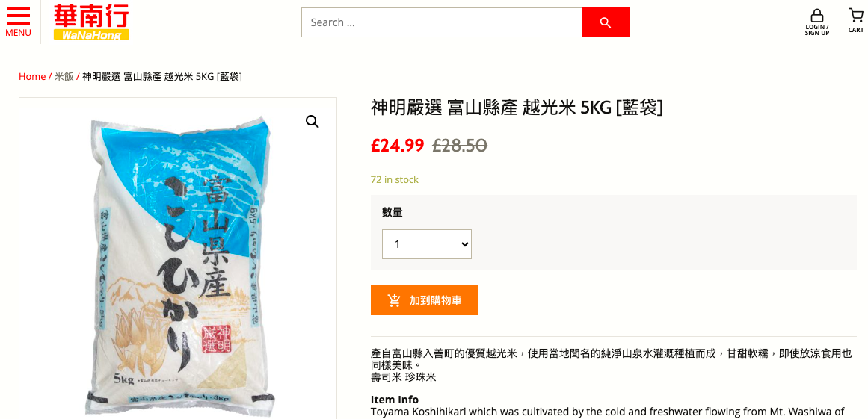Click the crossed-out £28.50 price
Screen dimensions: 868x419
(x=460, y=146)
